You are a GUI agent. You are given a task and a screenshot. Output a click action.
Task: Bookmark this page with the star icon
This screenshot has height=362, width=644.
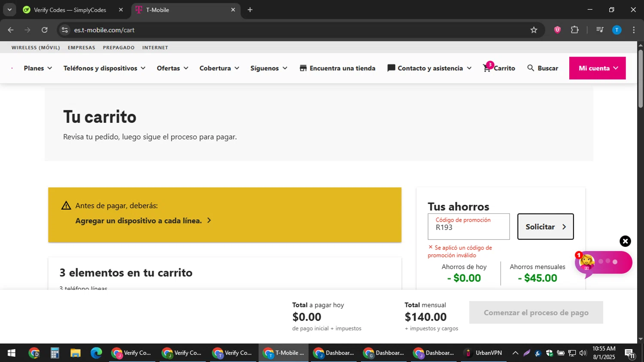[534, 30]
